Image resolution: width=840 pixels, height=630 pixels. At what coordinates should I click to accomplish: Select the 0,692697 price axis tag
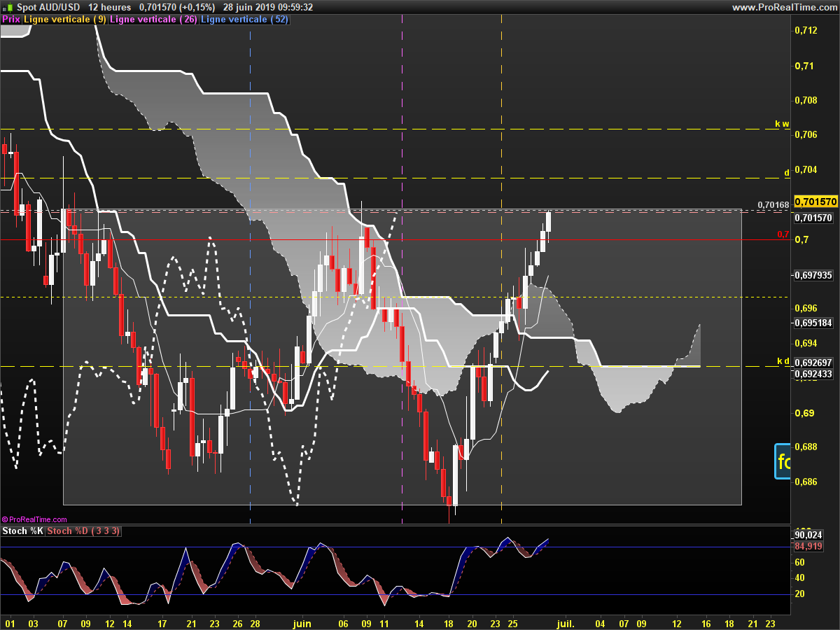click(815, 363)
